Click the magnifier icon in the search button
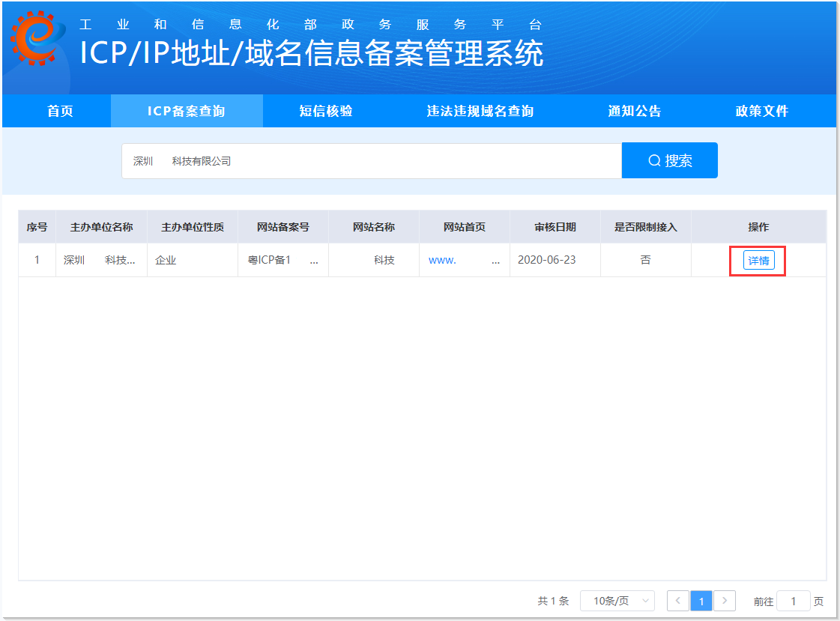Viewport: 840px width, 621px height. click(656, 160)
